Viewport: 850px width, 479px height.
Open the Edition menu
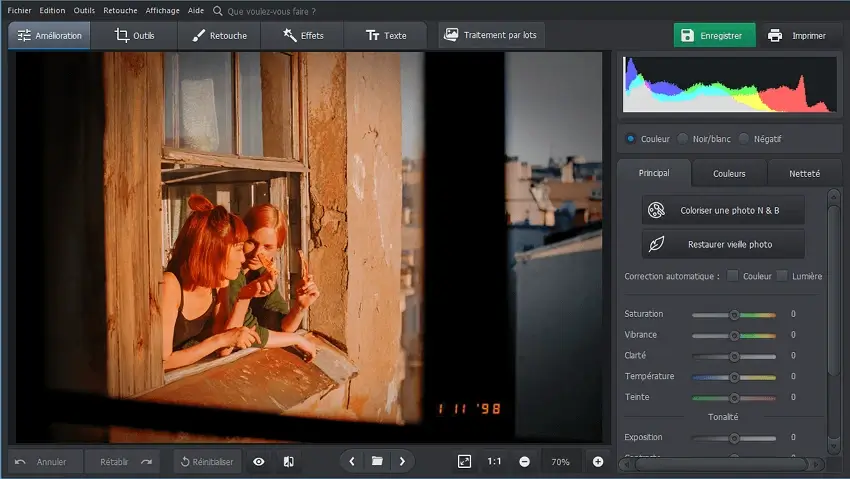tap(52, 10)
